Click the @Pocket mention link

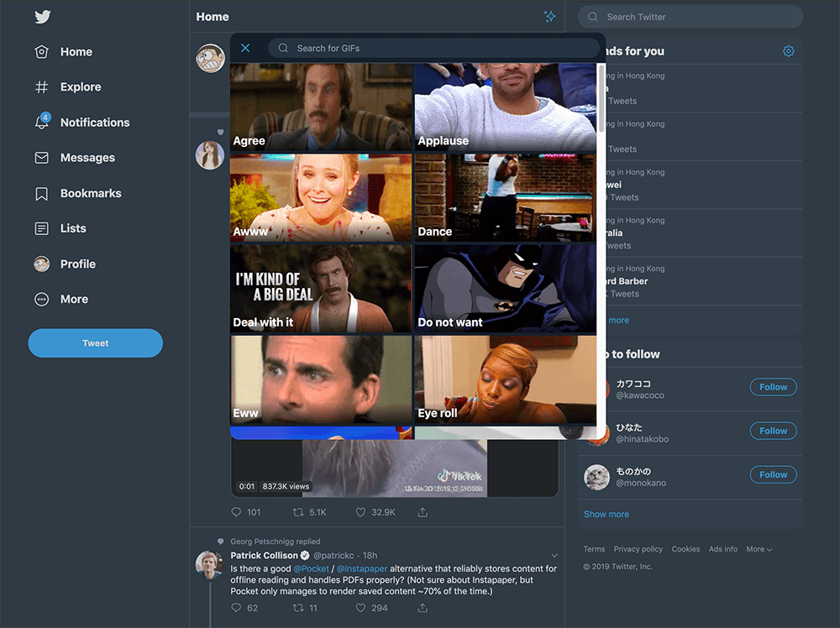click(312, 568)
